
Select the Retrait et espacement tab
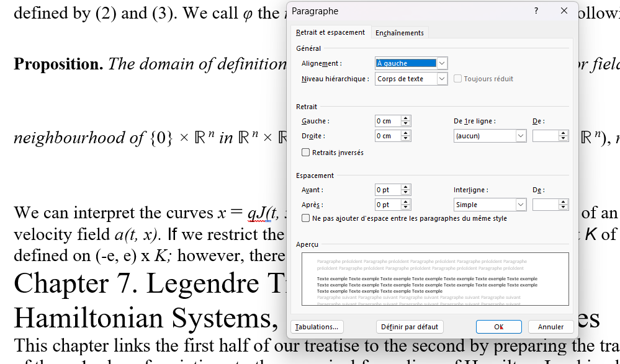click(331, 32)
